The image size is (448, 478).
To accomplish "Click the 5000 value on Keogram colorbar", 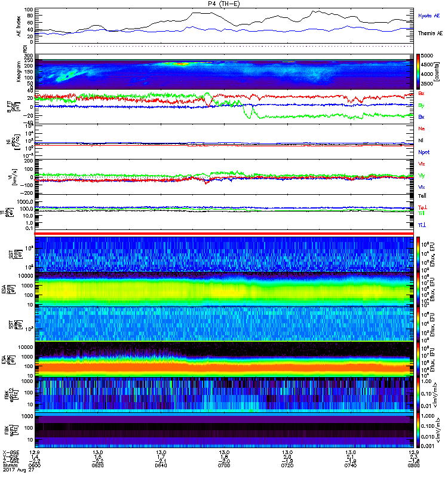I will coord(427,56).
